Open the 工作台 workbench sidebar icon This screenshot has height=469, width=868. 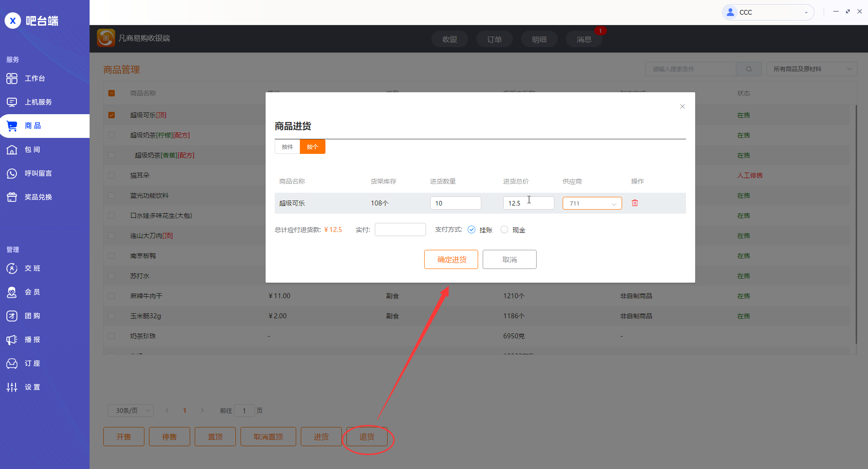tap(12, 79)
